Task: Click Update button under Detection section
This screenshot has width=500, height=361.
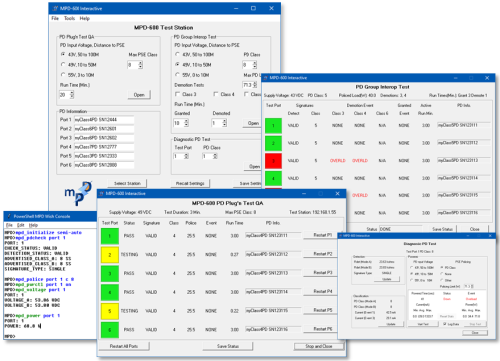Action: pyautogui.click(x=387, y=279)
